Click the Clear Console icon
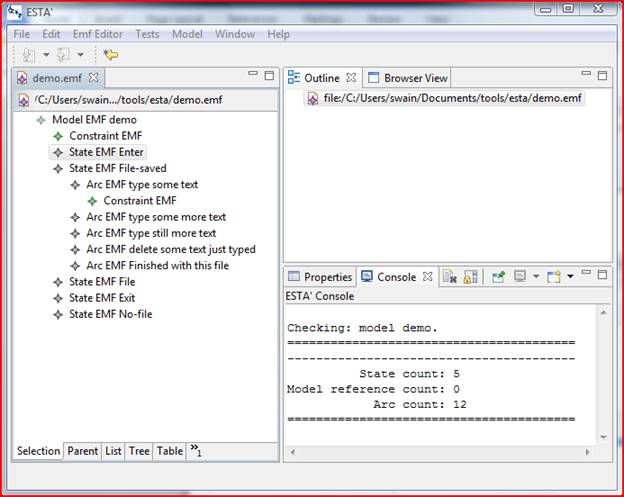Image resolution: width=624 pixels, height=497 pixels. point(450,277)
